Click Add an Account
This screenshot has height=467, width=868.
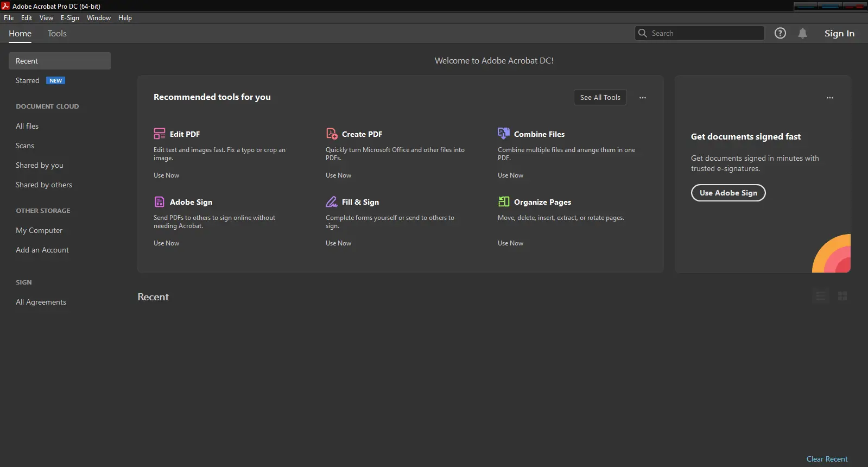tap(42, 250)
